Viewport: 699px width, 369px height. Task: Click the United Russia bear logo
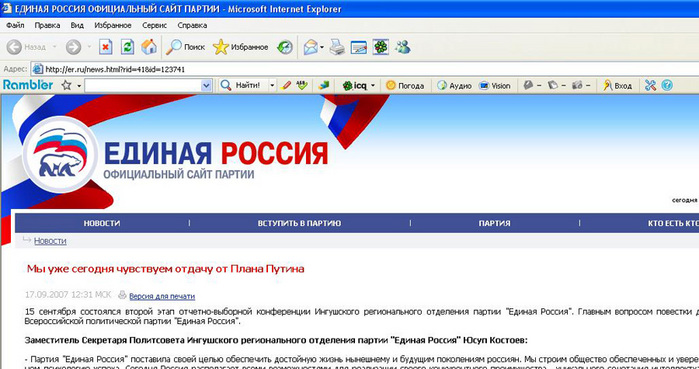[x=60, y=154]
